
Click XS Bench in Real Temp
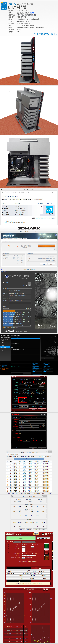(x=29, y=529)
